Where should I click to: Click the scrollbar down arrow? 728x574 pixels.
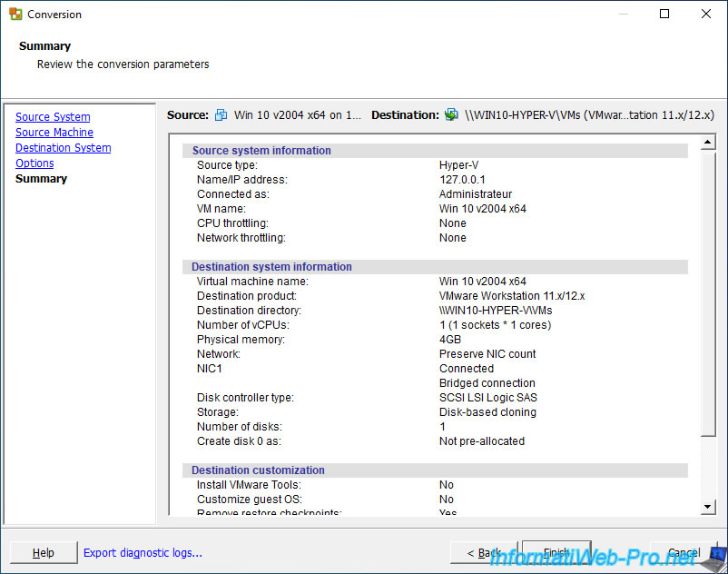pos(707,506)
